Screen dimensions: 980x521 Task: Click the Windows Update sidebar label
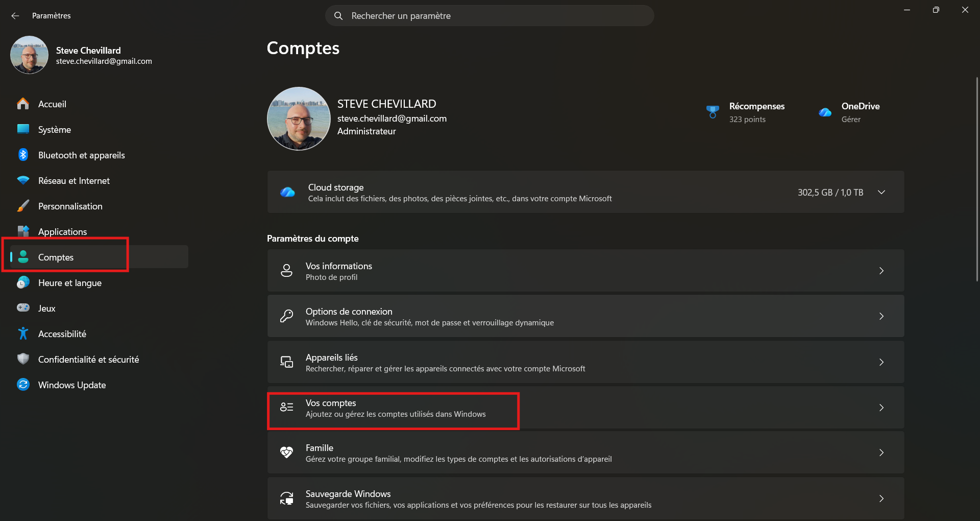click(72, 385)
